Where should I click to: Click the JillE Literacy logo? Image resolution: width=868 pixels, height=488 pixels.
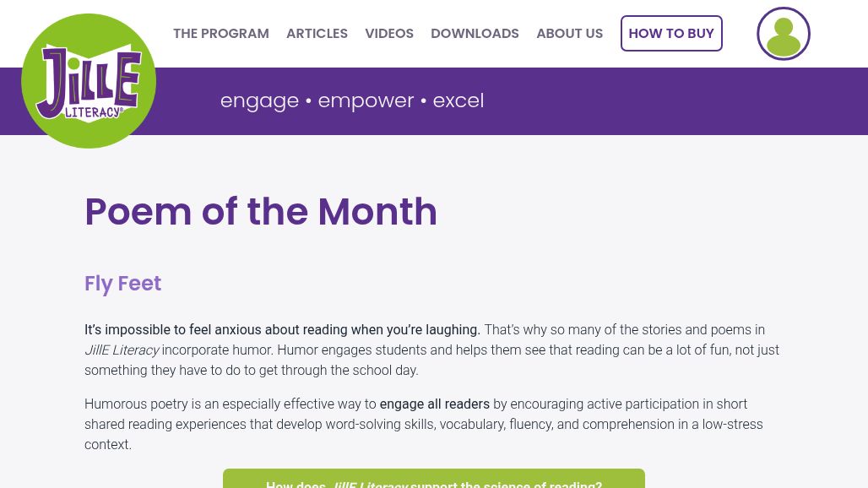pyautogui.click(x=89, y=81)
